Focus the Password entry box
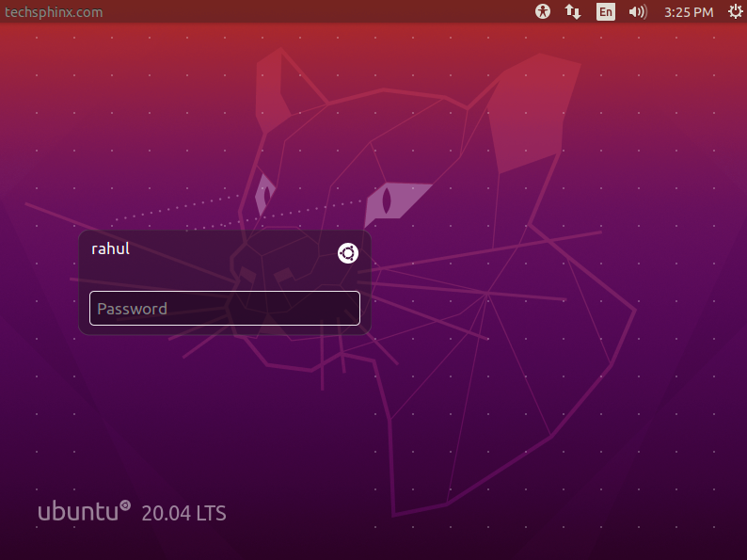The width and height of the screenshot is (747, 560). (x=225, y=309)
